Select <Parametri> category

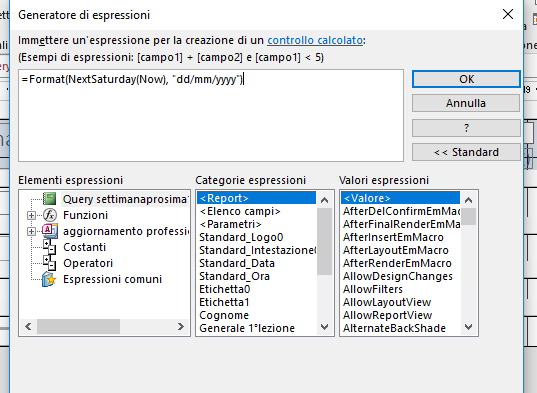click(x=256, y=224)
